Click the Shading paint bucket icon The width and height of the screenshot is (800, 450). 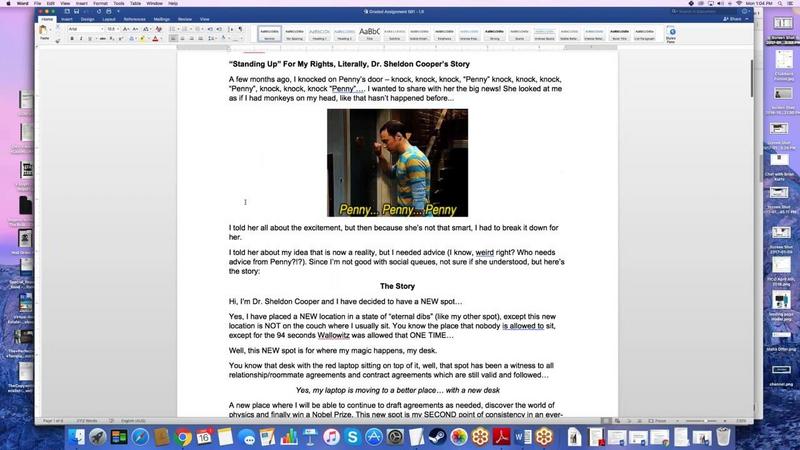tap(223, 38)
